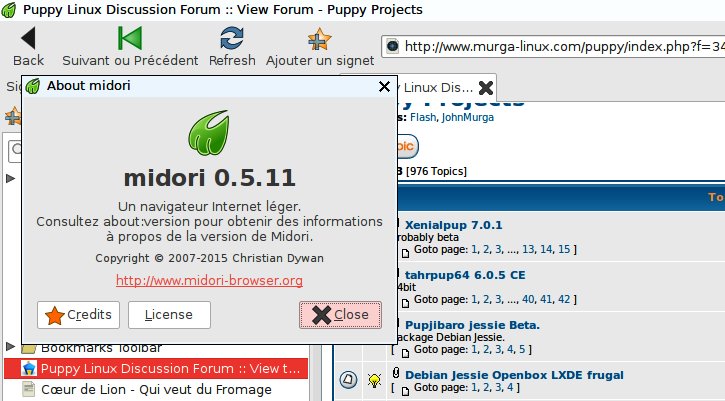725x401 pixels.
Task: Click the page icon before Xenialpup Goto page
Action: tap(406, 253)
